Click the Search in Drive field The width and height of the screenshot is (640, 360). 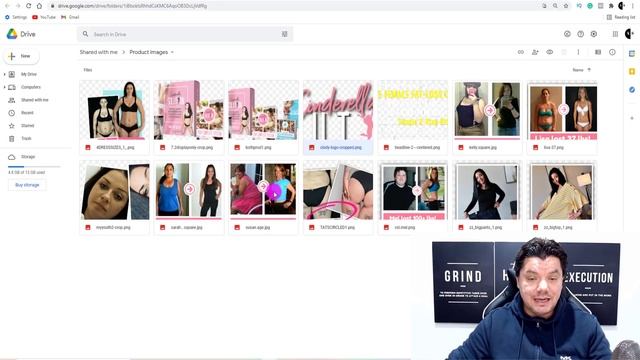tap(184, 34)
